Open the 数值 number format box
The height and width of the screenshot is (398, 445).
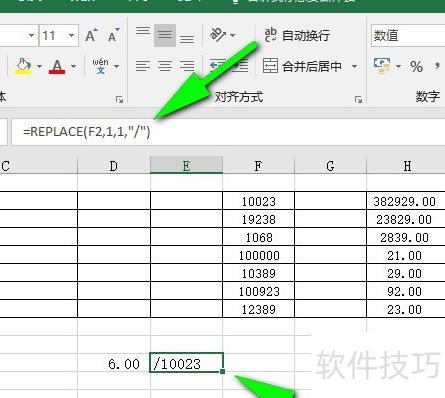click(x=408, y=35)
